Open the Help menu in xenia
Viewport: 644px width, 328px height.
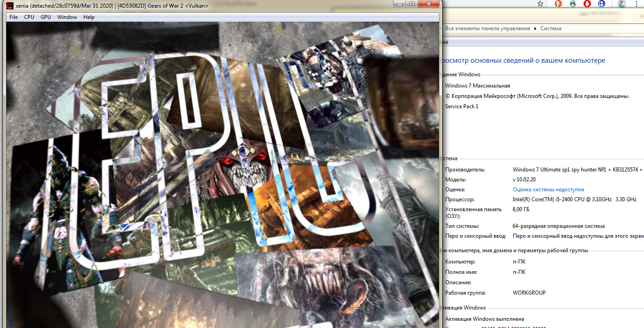[89, 17]
